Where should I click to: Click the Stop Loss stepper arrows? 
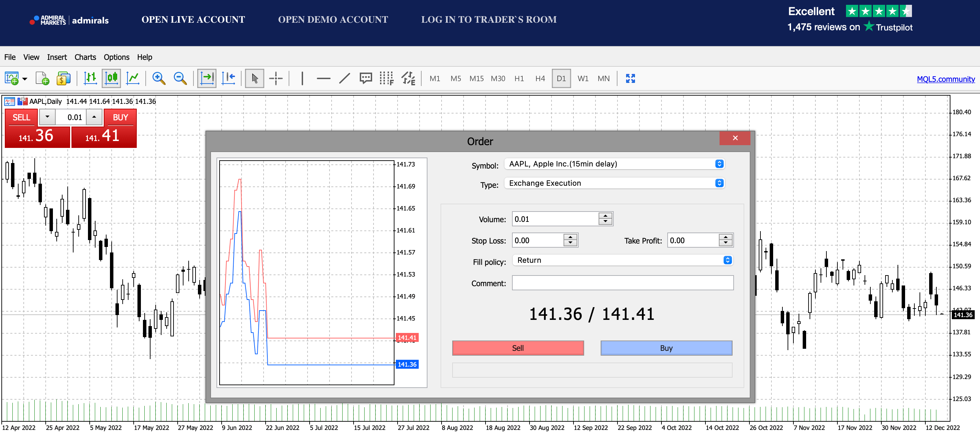coord(570,240)
